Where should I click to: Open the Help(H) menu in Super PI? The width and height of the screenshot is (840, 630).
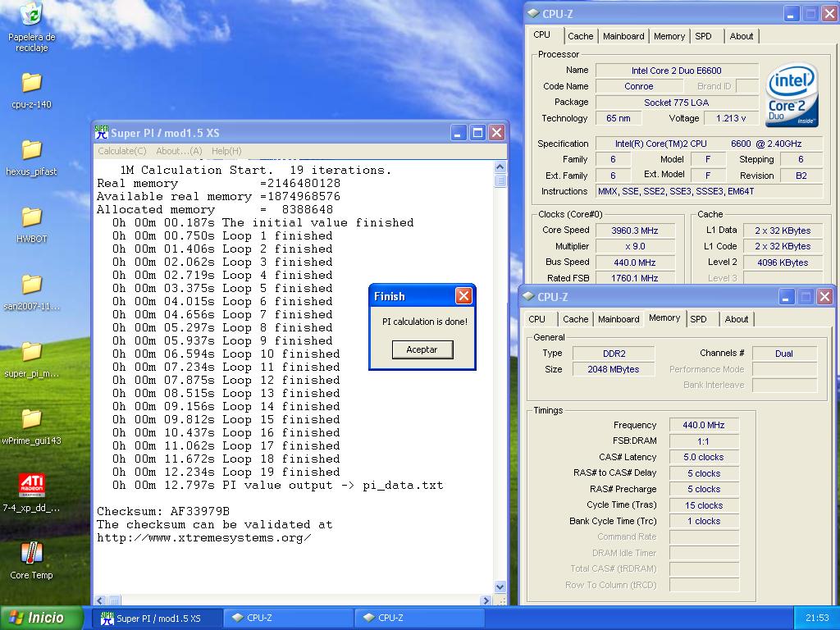pyautogui.click(x=226, y=151)
